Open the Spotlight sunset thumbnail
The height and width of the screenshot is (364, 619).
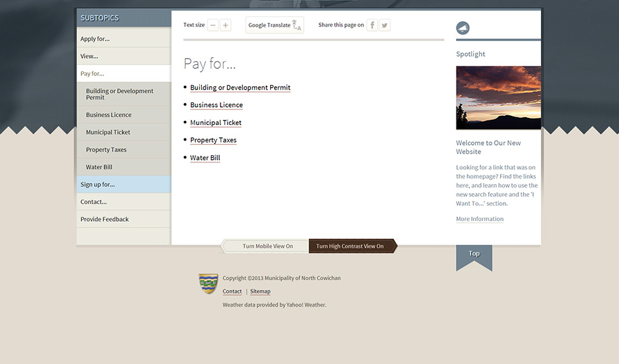click(x=498, y=98)
